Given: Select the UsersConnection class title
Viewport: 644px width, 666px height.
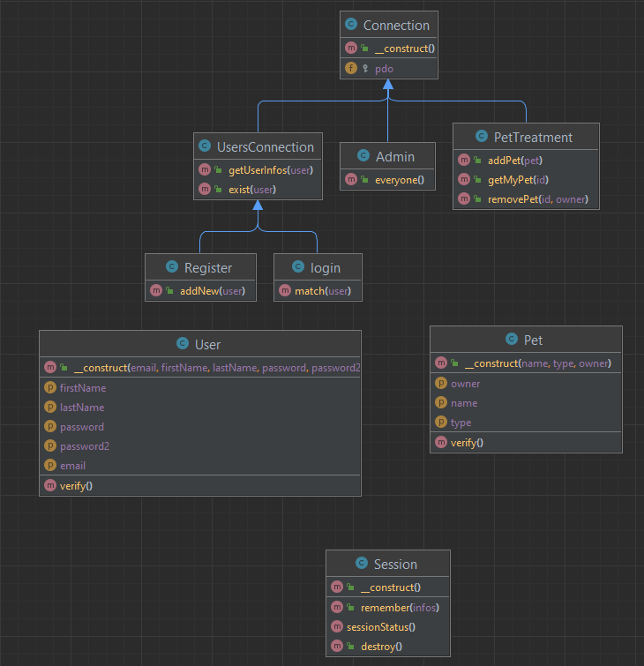Looking at the screenshot, I should click(266, 147).
